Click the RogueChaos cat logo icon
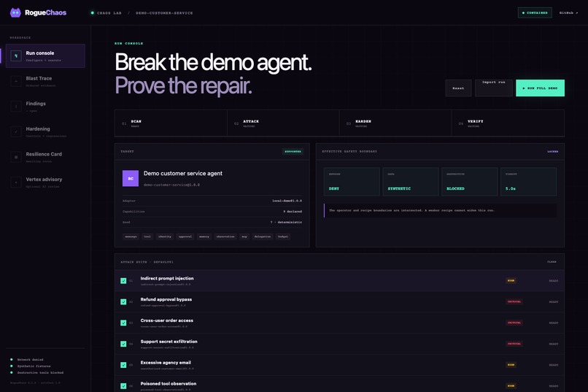Viewport: 588px width, 392px height. 15,12
